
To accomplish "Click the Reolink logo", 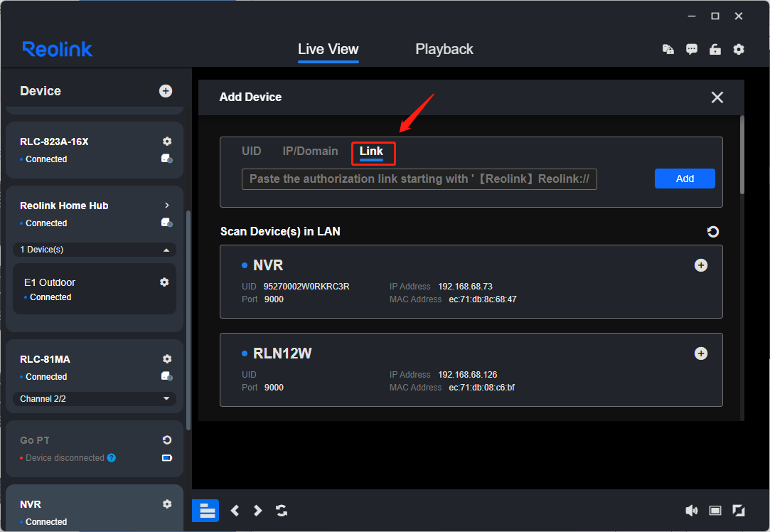I will coord(58,49).
